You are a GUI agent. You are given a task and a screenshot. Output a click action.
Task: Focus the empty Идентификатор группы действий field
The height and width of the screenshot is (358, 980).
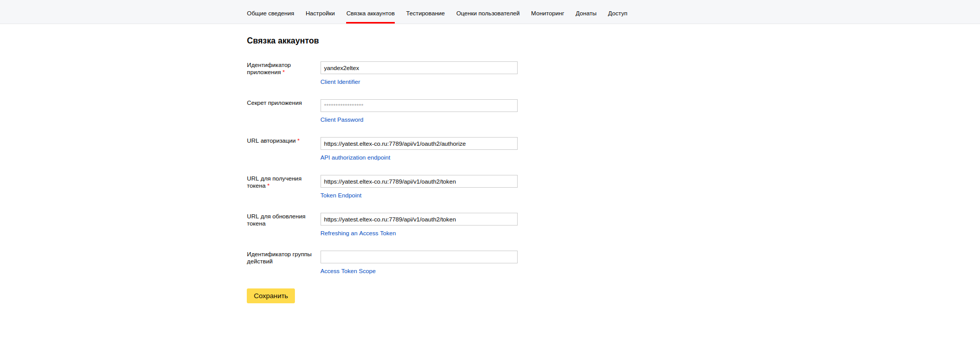click(418, 257)
